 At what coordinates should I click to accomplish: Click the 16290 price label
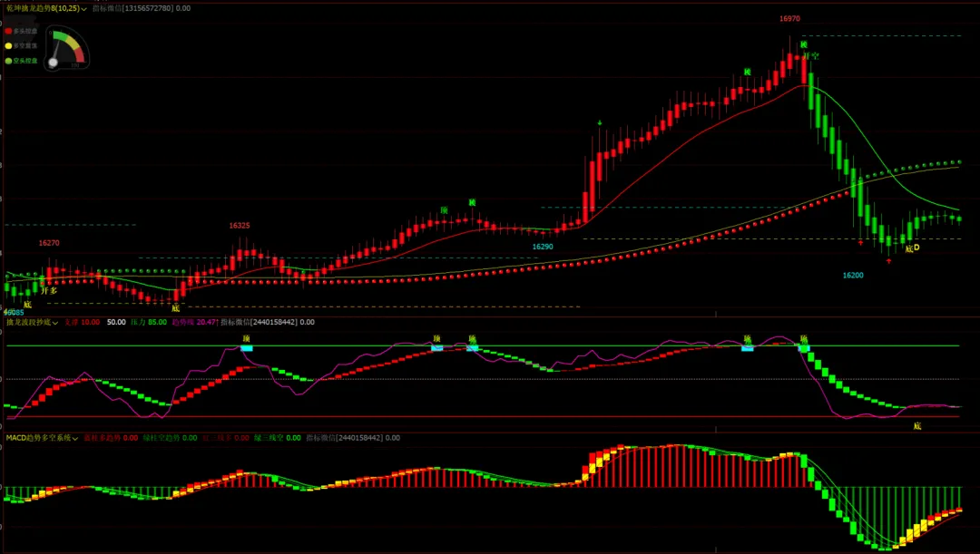(543, 247)
